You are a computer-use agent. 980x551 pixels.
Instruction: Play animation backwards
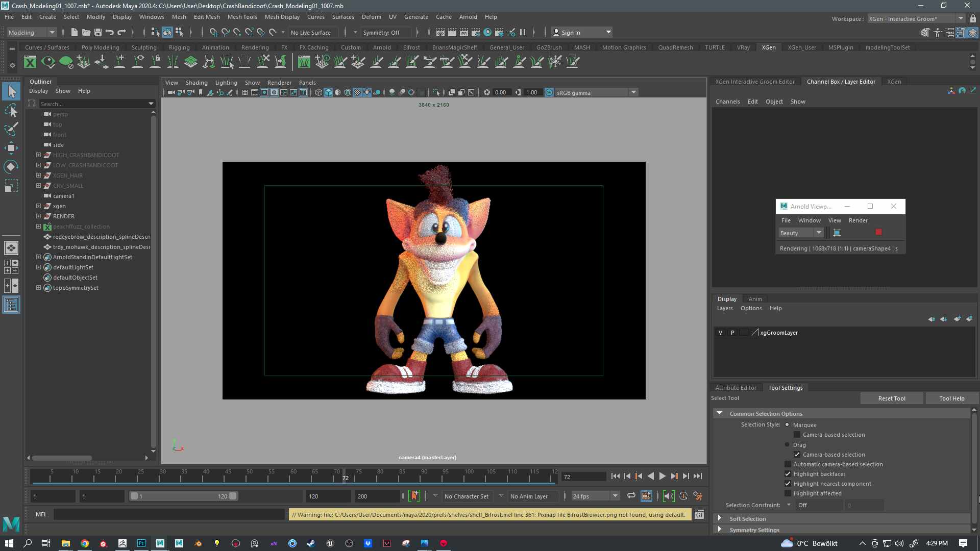(x=650, y=476)
